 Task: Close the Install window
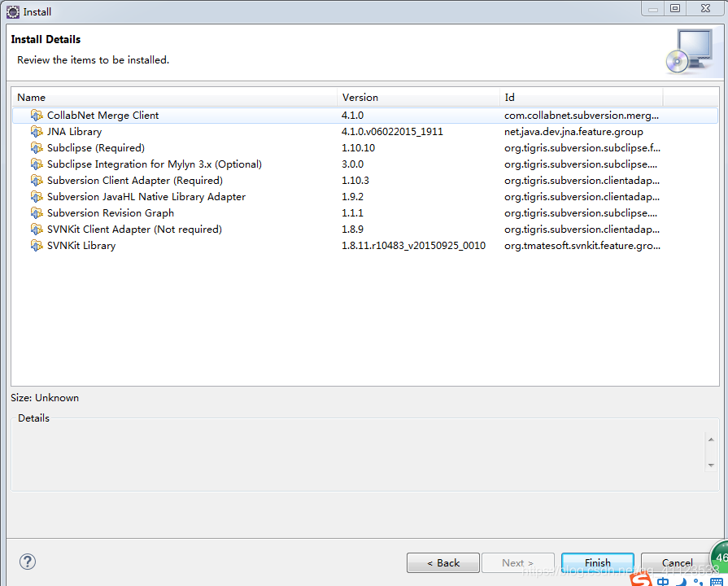(x=705, y=8)
